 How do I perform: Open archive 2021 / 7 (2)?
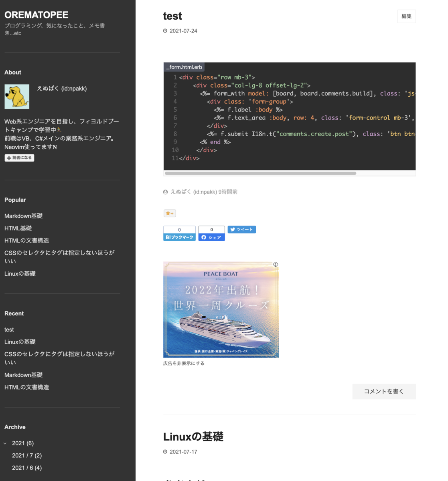(27, 456)
